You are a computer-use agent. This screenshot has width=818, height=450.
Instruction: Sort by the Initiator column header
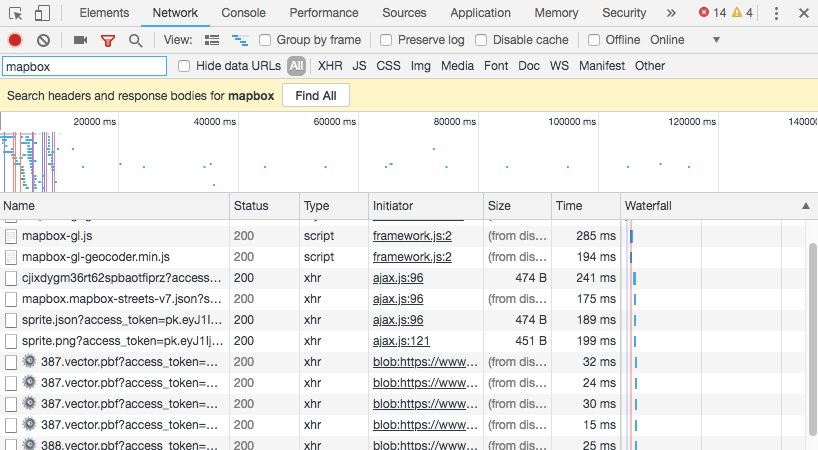(x=426, y=206)
